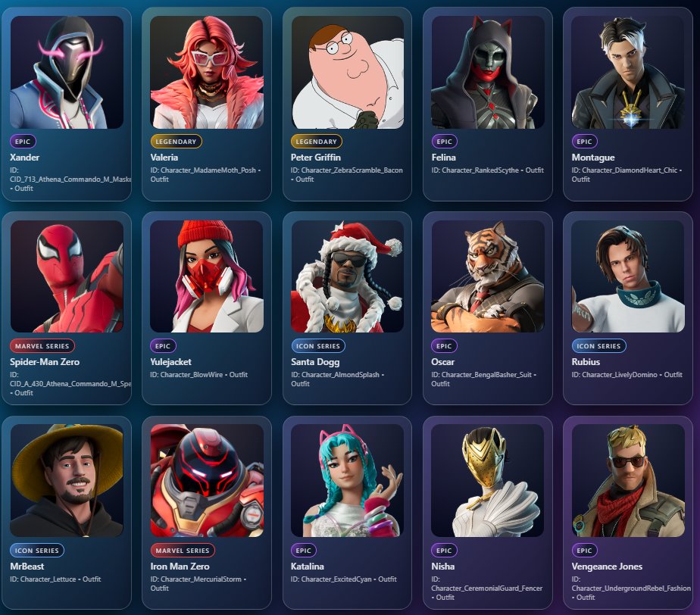Screen dimensions: 700x615
Task: Click the MrBeast title text
Action: tap(27, 567)
